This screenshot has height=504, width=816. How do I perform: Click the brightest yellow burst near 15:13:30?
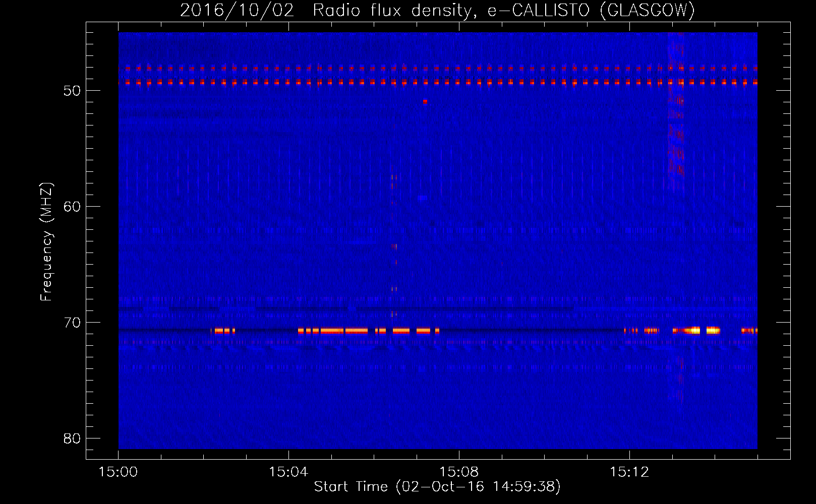(694, 331)
